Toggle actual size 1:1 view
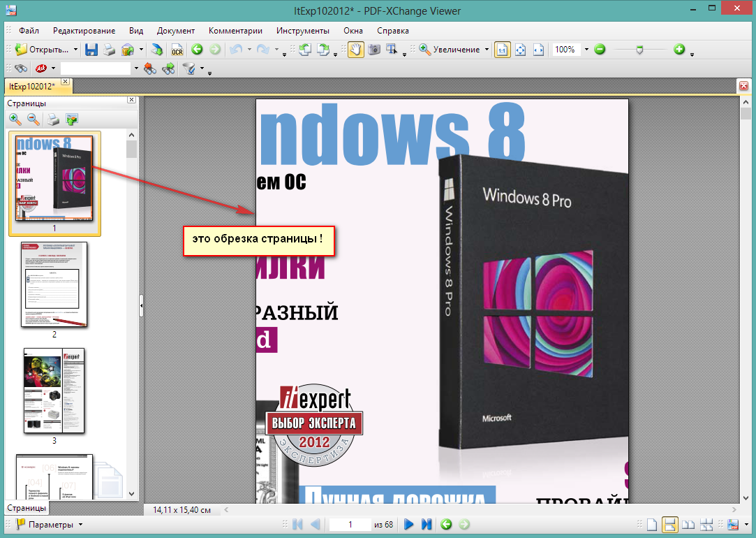The width and height of the screenshot is (756, 538). [x=502, y=49]
